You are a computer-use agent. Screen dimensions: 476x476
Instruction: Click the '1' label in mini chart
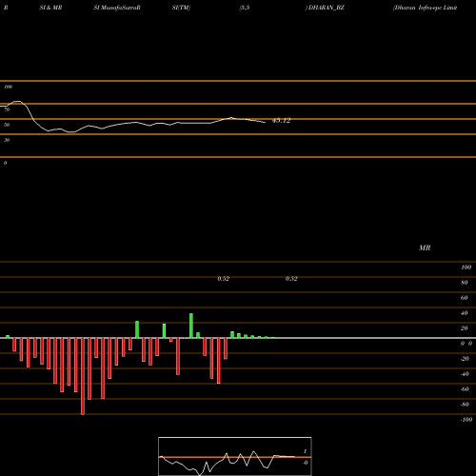point(305,451)
